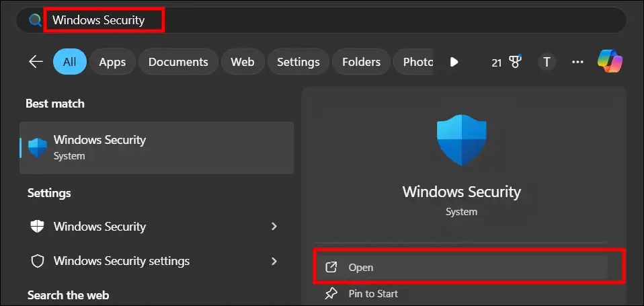The image size is (644, 306).
Task: Switch to the Settings filter tab
Action: coord(298,62)
